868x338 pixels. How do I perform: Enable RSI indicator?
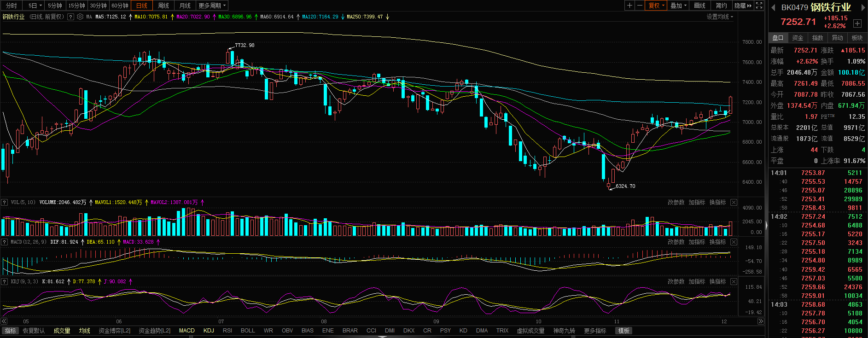coord(227,331)
